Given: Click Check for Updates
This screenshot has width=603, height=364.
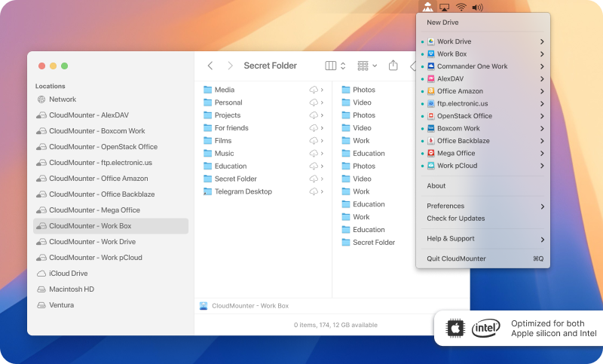Looking at the screenshot, I should (455, 219).
